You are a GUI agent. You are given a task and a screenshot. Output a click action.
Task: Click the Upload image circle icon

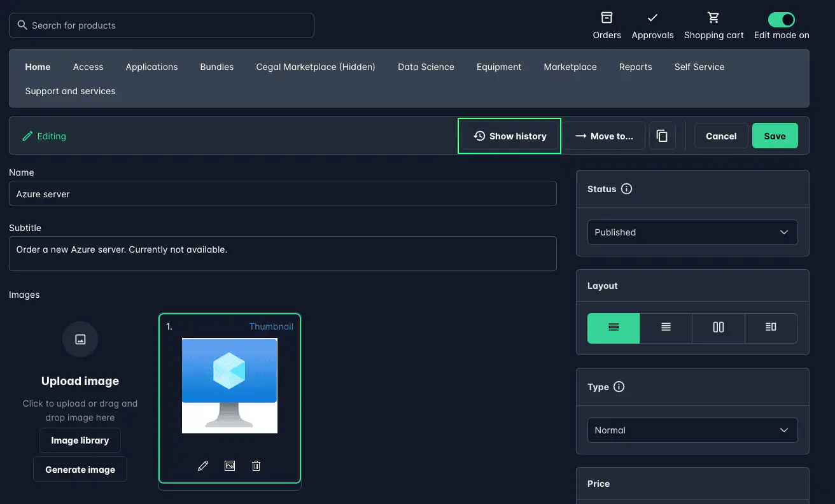80,339
